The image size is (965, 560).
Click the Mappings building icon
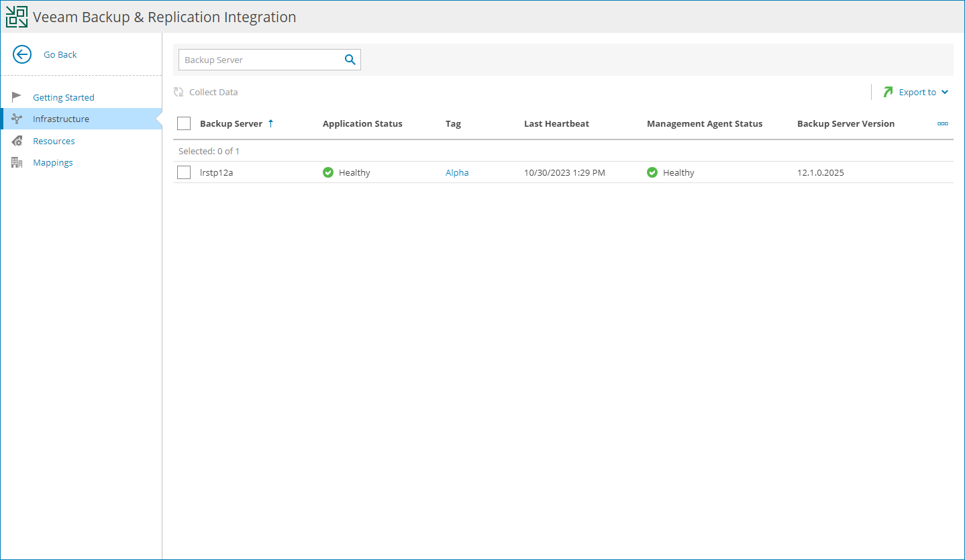(17, 162)
